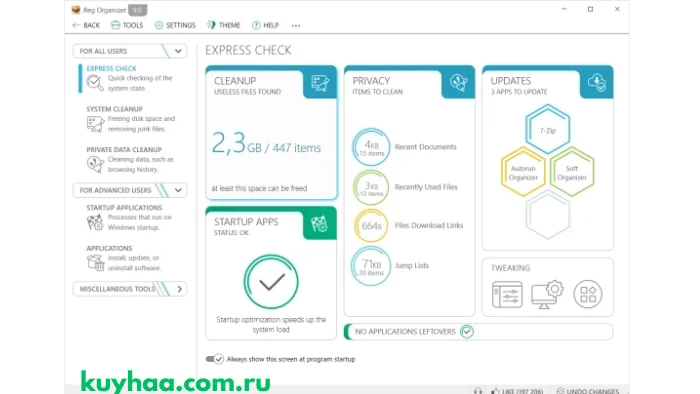The height and width of the screenshot is (394, 700).
Task: Click the No Applications Leftovers checkmark
Action: 467,332
